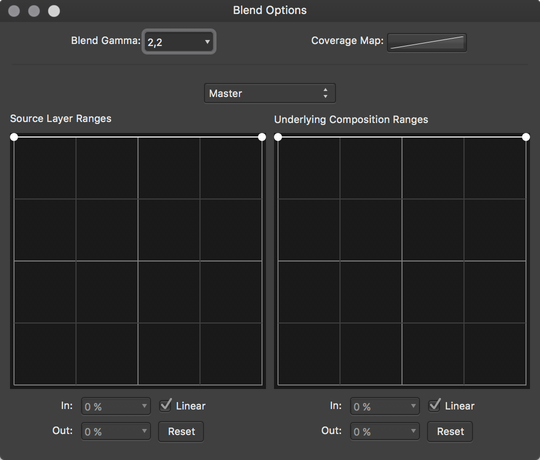Screen dimensions: 540x460
Task: Open Underlying Composition Out percentage dropdown
Action: click(x=385, y=431)
